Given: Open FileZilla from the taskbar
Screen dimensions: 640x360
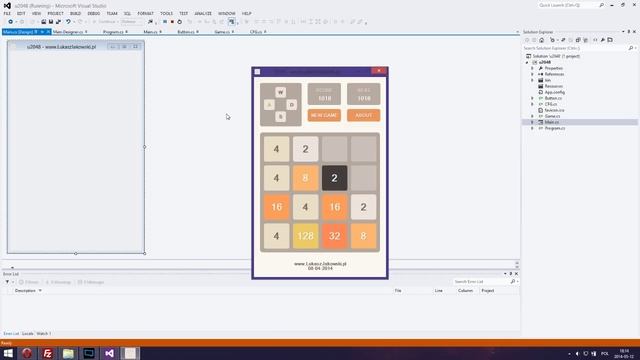Looking at the screenshot, I should (47, 353).
